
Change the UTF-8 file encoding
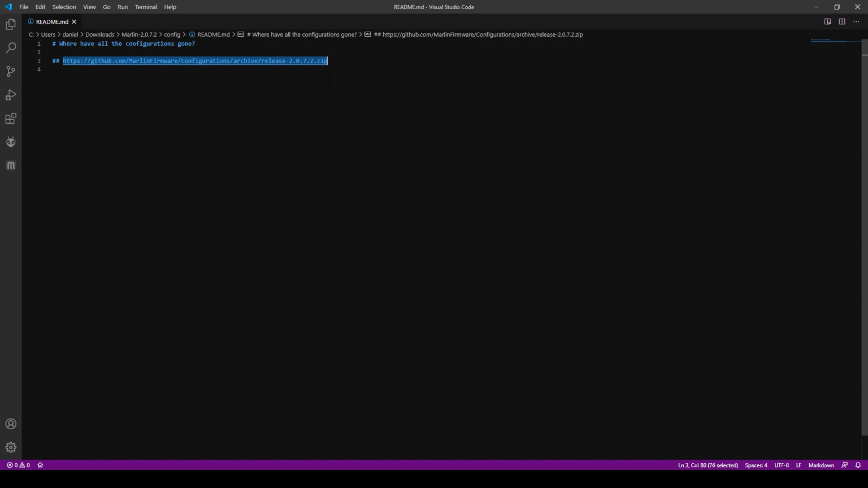pos(781,465)
